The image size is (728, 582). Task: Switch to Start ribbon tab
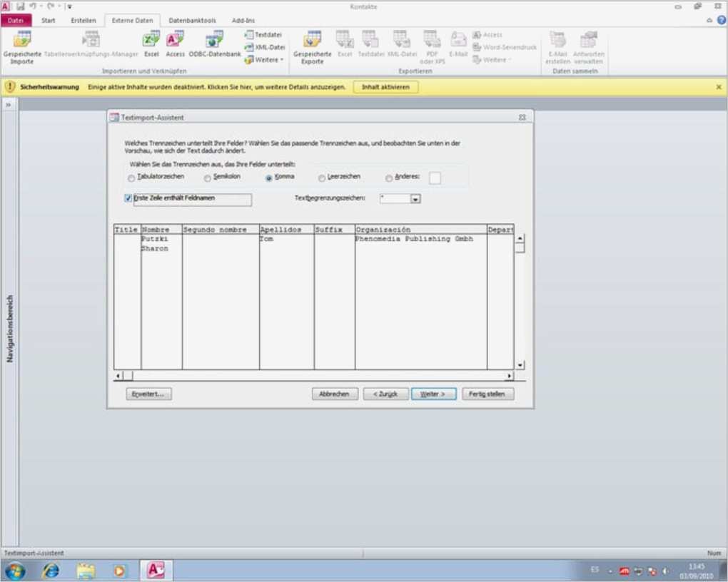(49, 21)
